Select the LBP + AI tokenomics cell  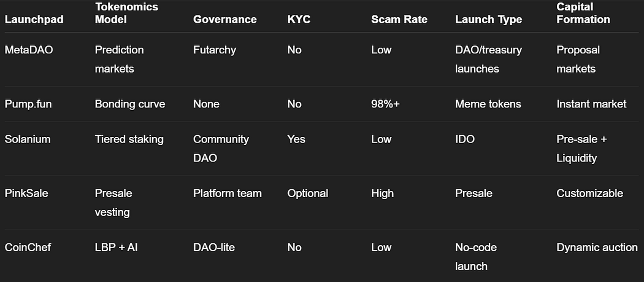coord(117,248)
